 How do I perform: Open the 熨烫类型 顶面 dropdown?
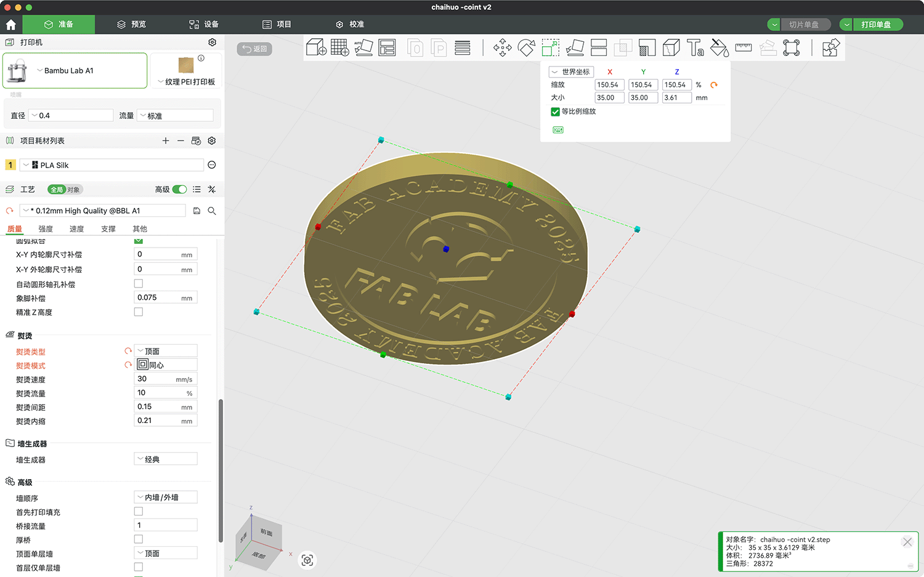click(166, 351)
